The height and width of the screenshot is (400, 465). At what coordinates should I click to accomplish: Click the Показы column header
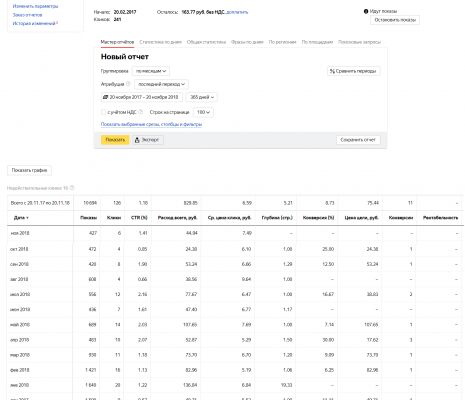click(x=88, y=218)
